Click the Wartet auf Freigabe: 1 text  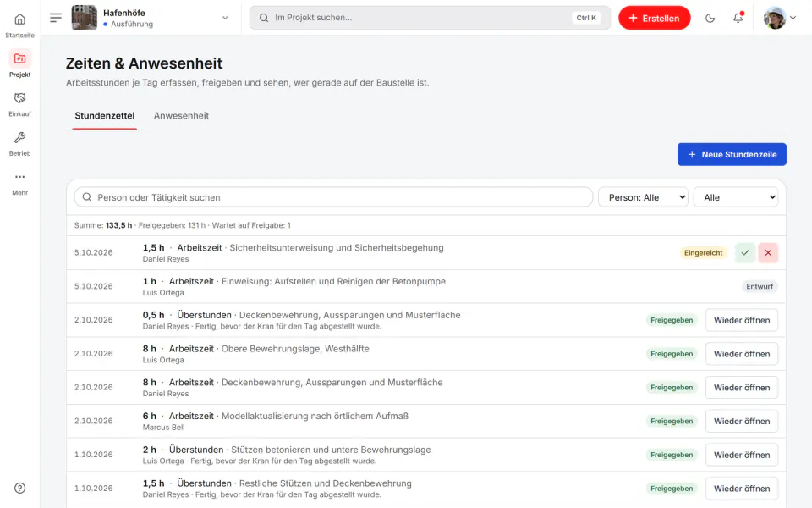[x=251, y=225]
